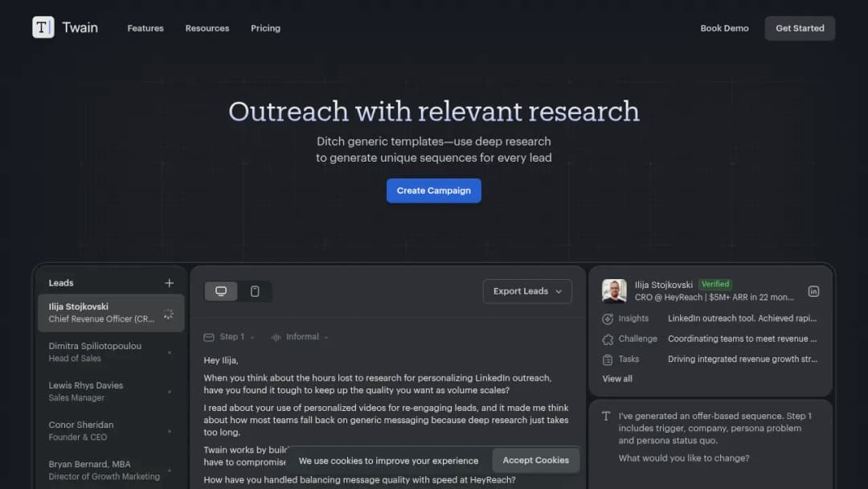
Task: Click 'How have you handled balancing message quality' line
Action: click(359, 480)
